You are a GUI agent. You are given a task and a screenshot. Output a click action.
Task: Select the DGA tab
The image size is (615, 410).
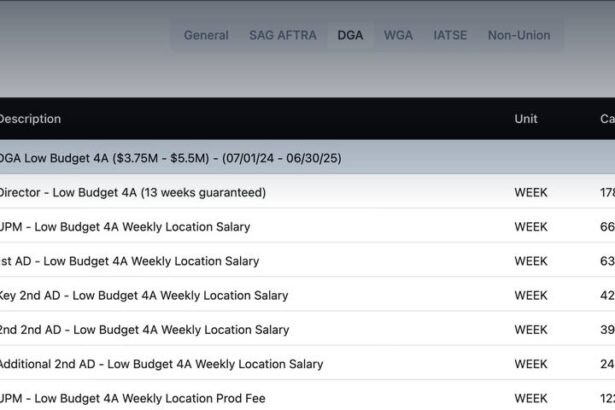point(350,35)
